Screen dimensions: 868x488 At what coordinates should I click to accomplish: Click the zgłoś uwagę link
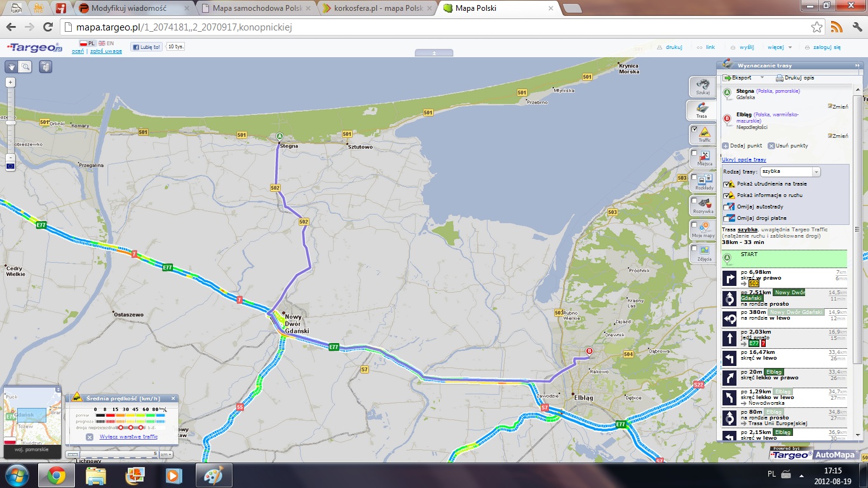105,51
